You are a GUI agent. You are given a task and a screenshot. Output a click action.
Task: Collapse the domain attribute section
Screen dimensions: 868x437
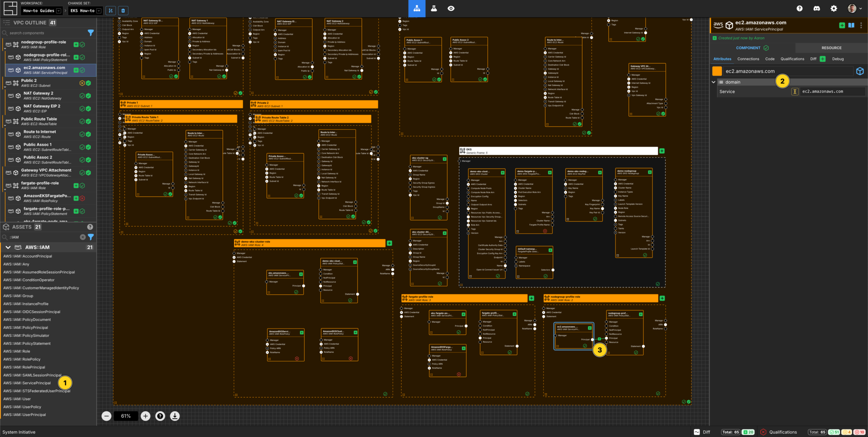714,82
